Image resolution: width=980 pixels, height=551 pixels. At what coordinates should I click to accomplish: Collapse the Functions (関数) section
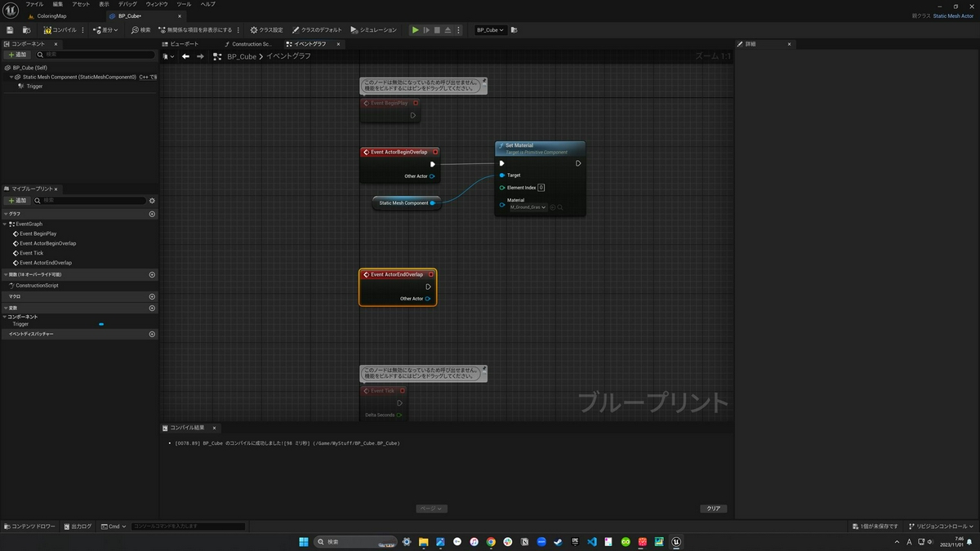tap(5, 275)
